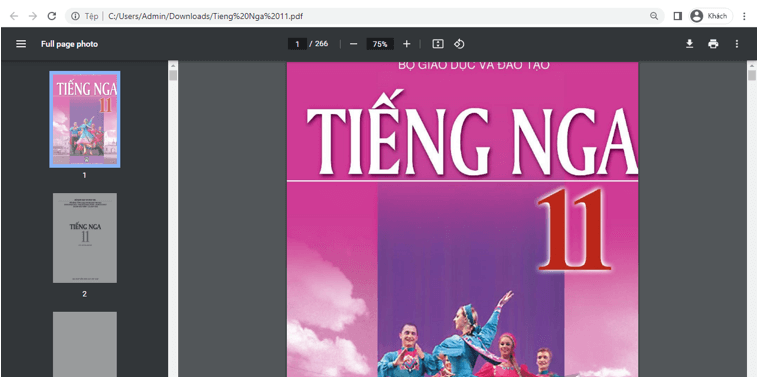This screenshot has width=770, height=377.
Task: Click the browser back arrow
Action: pos(14,16)
